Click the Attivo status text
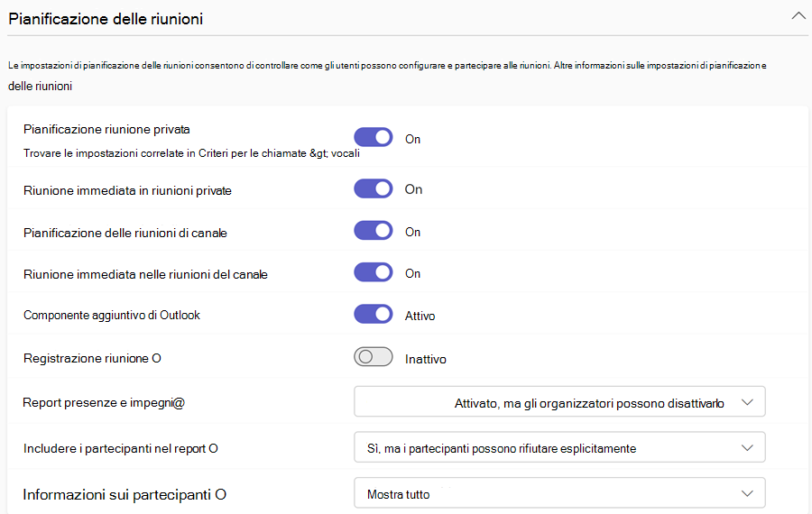This screenshot has height=514, width=812. coord(420,316)
